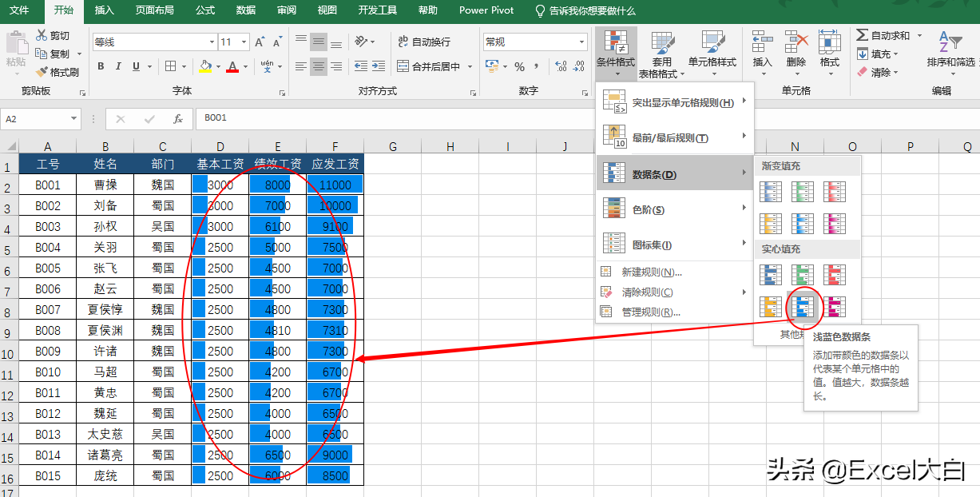Apply percent style format
The image size is (980, 497).
[x=519, y=66]
